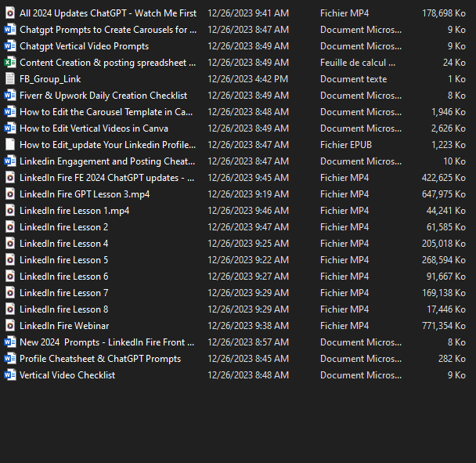Click the video icon for LinkedIn Fire GPT Lesson 3.mp4
This screenshot has width=476, height=463.
coord(10,194)
